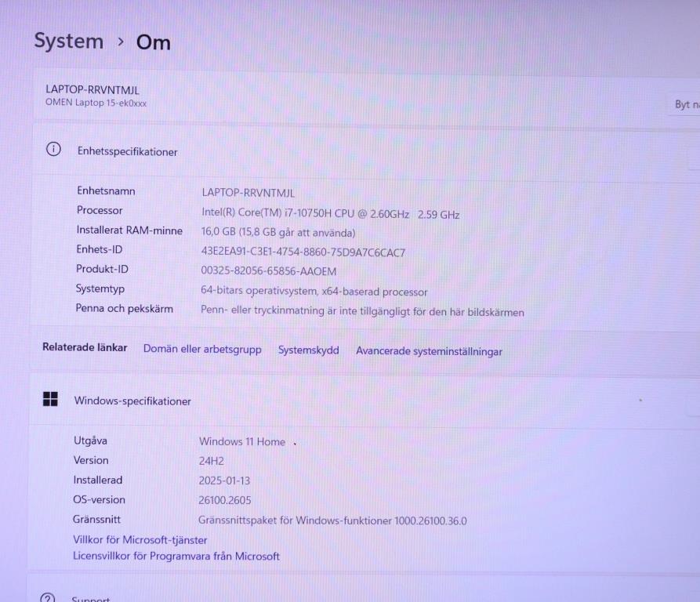
Task: Click the question mark Support icon
Action: [48, 598]
